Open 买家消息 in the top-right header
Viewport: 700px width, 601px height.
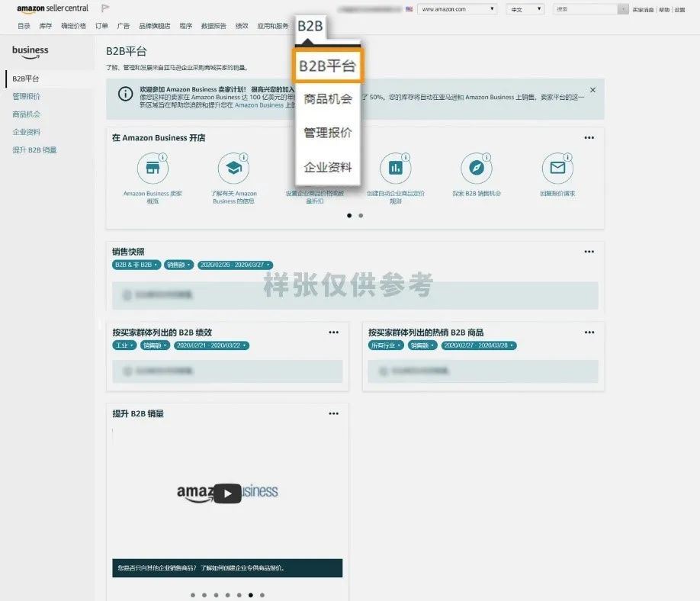(643, 10)
